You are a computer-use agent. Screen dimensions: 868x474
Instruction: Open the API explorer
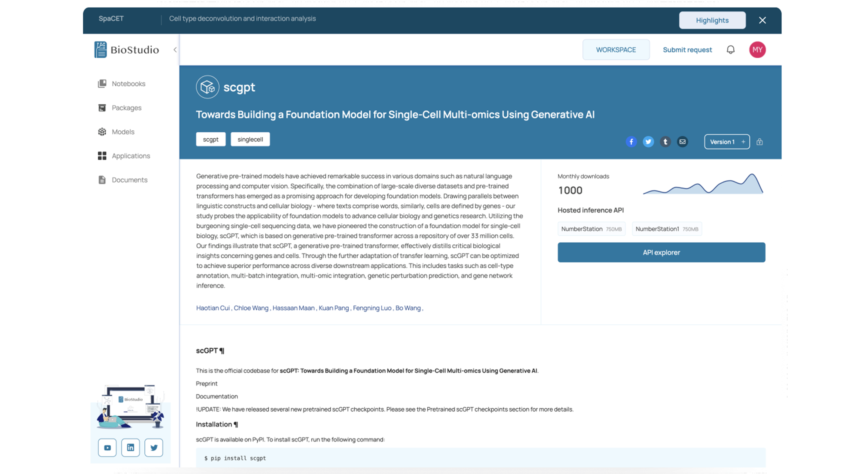(661, 252)
